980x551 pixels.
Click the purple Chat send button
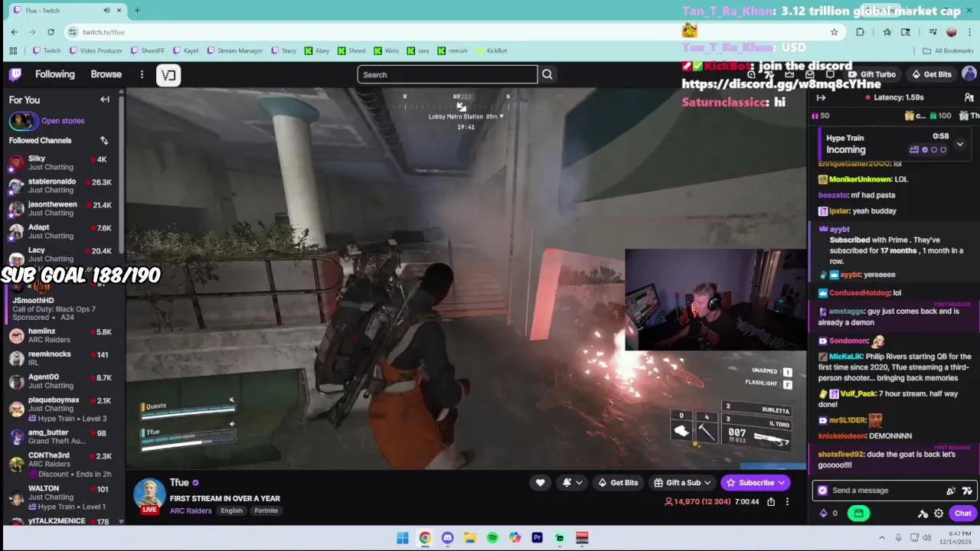[x=962, y=514]
